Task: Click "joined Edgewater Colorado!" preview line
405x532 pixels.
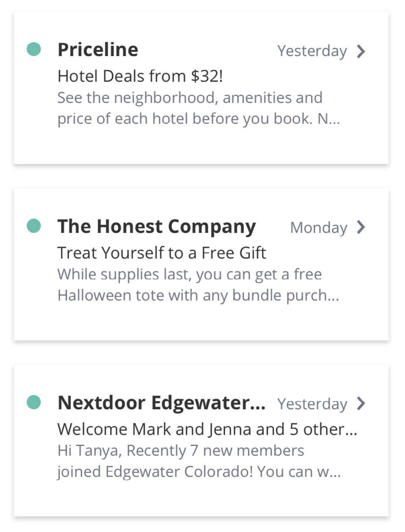Action: click(198, 472)
